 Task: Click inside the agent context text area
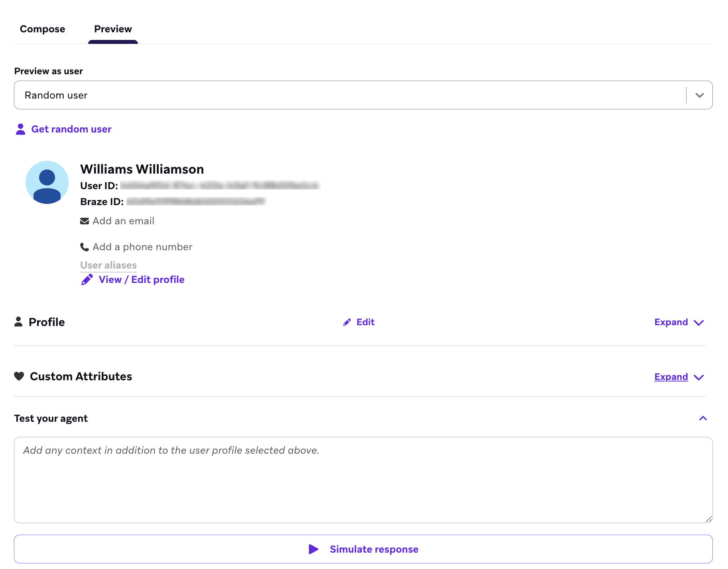pos(363,479)
